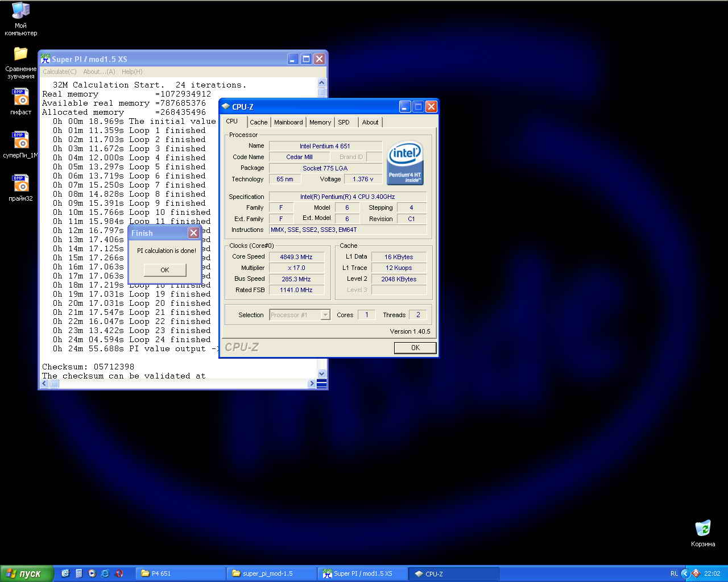Click the Bus Speed 285.3 MHz value

click(296, 279)
